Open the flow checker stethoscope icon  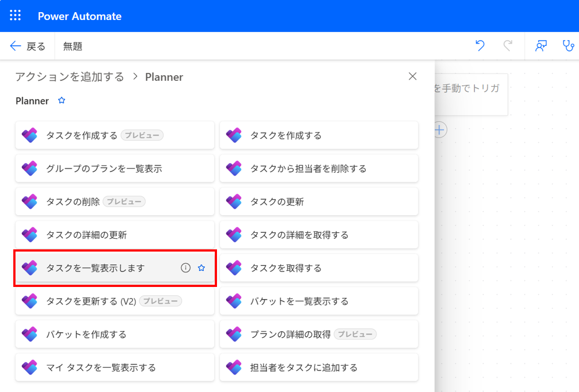(x=568, y=46)
